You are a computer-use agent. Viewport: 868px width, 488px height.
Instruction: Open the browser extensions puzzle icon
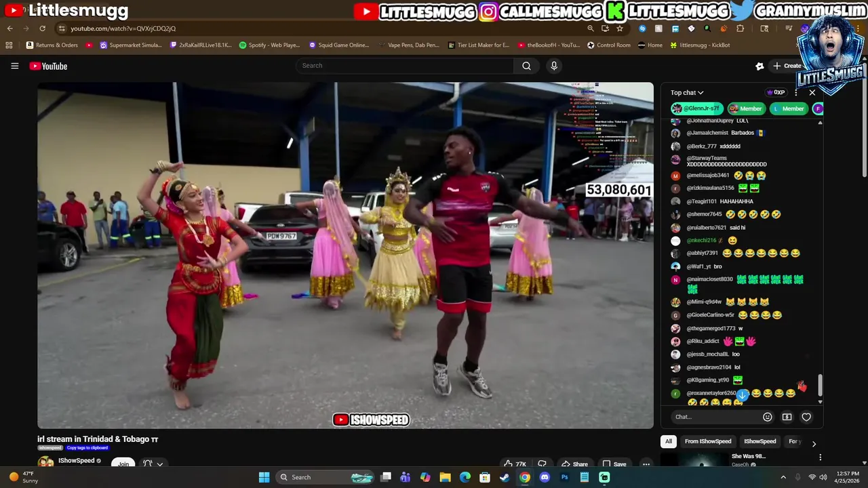click(740, 28)
